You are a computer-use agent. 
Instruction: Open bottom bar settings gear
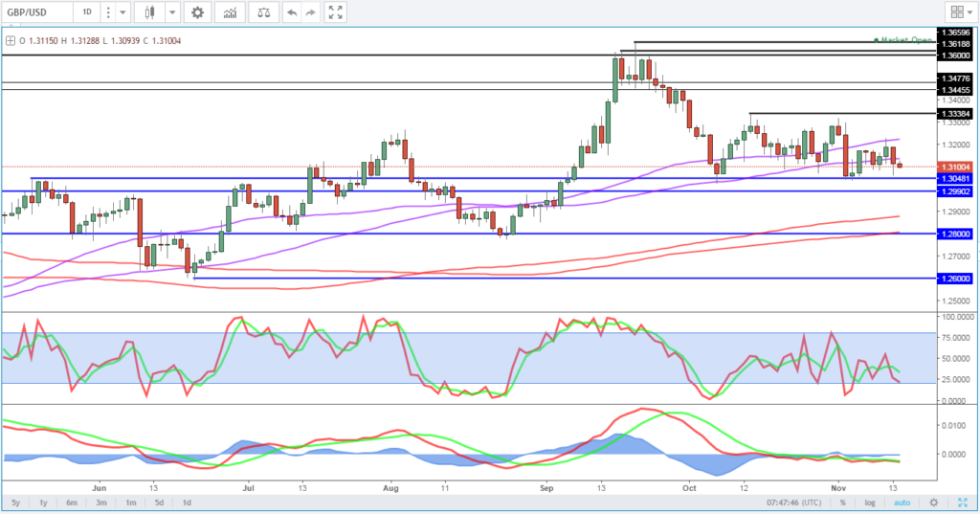pos(934,503)
